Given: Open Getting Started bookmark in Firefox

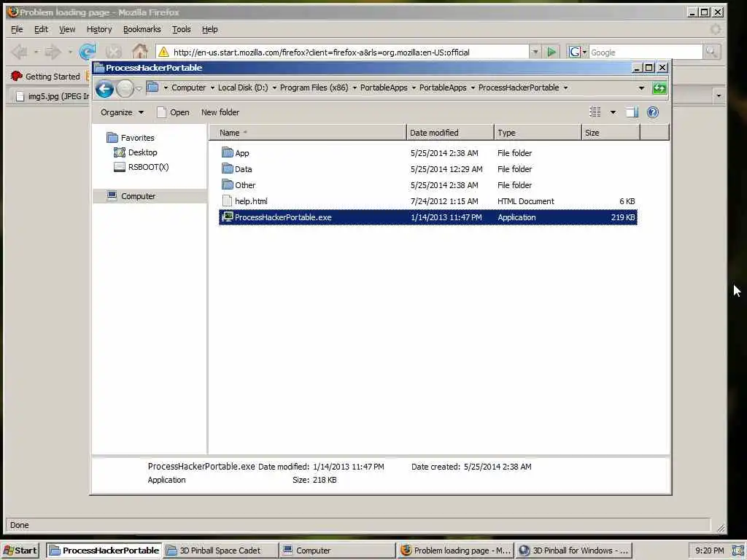Looking at the screenshot, I should point(46,76).
